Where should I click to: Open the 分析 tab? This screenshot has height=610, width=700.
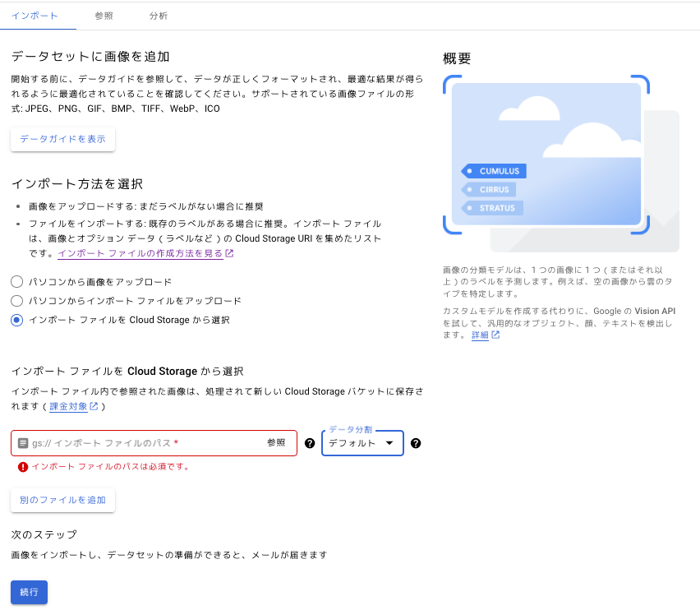click(159, 16)
